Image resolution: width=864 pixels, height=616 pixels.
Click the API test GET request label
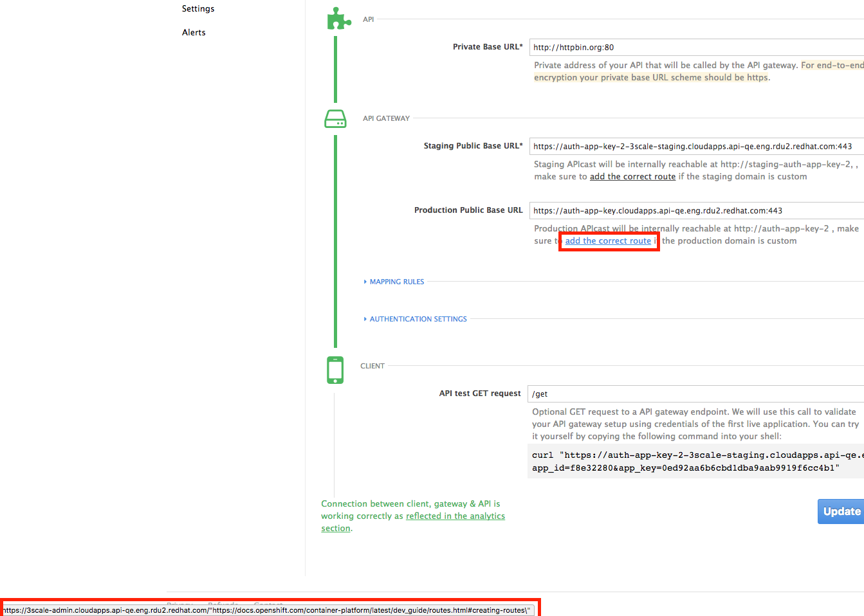(x=480, y=394)
